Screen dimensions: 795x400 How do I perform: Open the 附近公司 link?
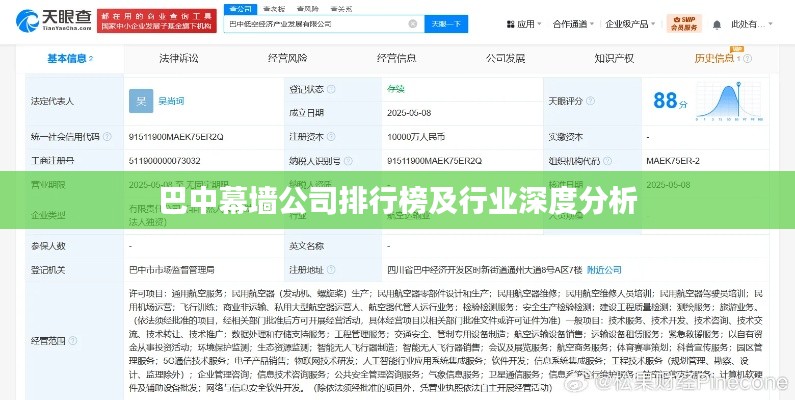pyautogui.click(x=604, y=270)
